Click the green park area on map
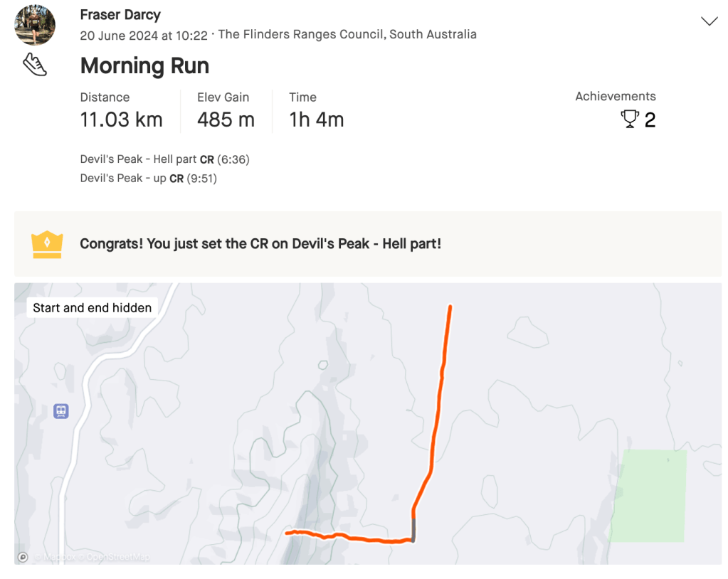This screenshot has width=728, height=579. (648, 495)
